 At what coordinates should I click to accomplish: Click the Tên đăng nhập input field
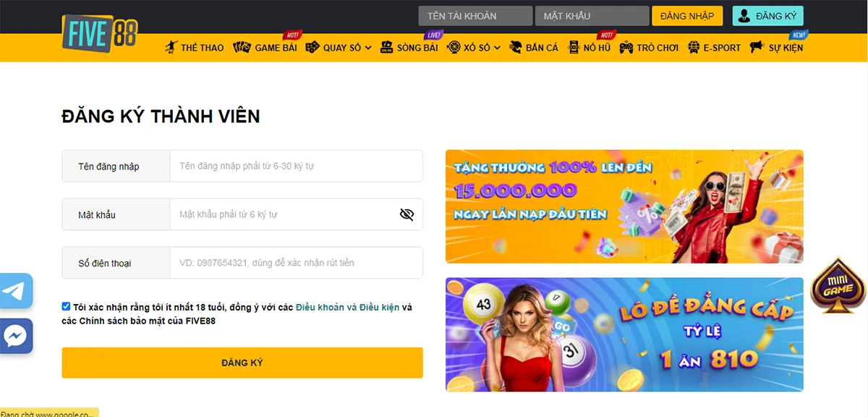(x=296, y=166)
